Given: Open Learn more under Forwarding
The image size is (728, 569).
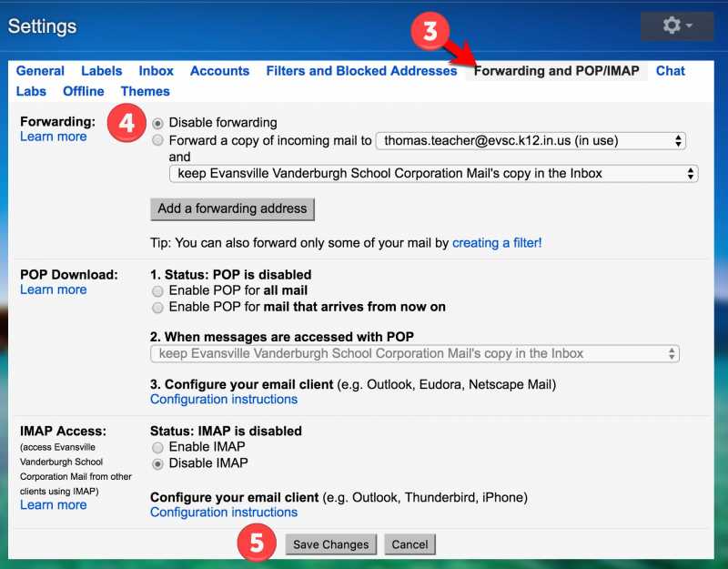Looking at the screenshot, I should pyautogui.click(x=53, y=137).
